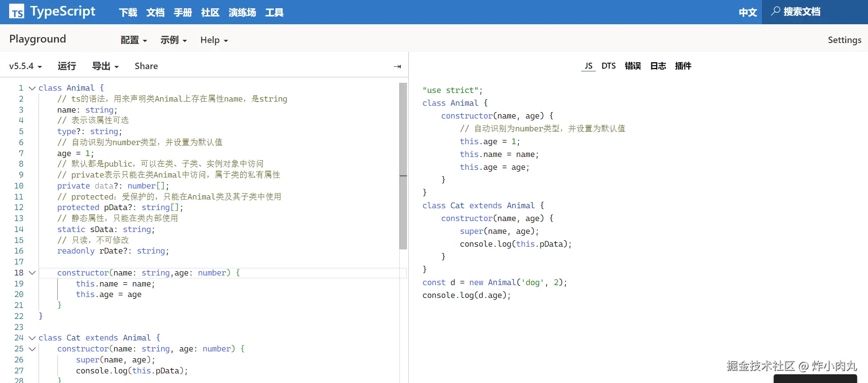
Task: Collapse the class Animal fold chevron at line 1
Action: pyautogui.click(x=32, y=88)
